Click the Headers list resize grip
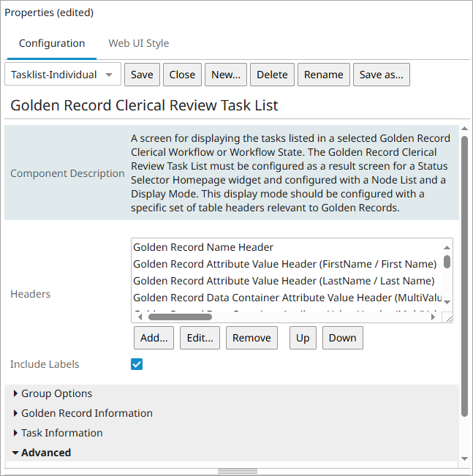The height and width of the screenshot is (476, 473). click(x=449, y=319)
